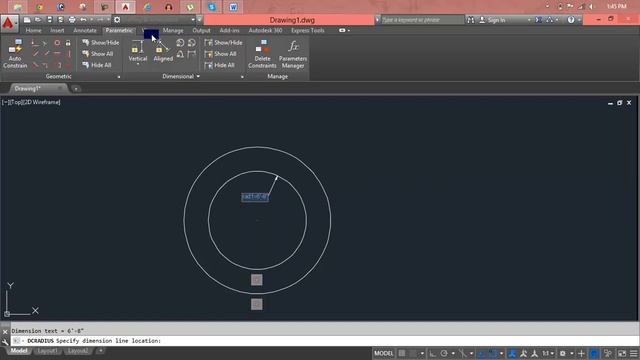Click the Word icon in the Windows taskbar

[x=233, y=7]
